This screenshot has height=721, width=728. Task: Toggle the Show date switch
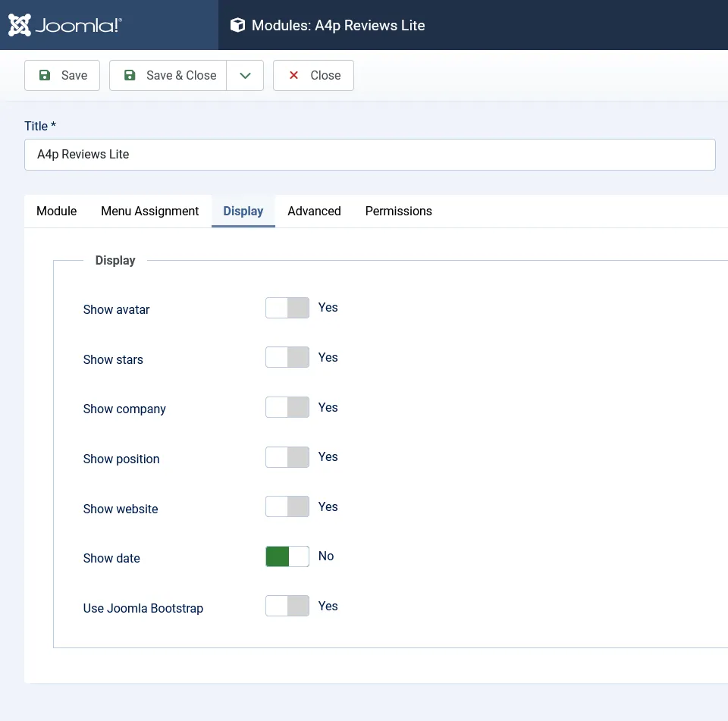pos(287,556)
